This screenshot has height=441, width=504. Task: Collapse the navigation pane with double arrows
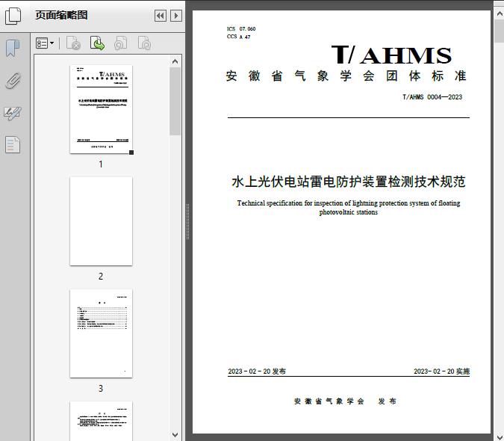pos(161,16)
